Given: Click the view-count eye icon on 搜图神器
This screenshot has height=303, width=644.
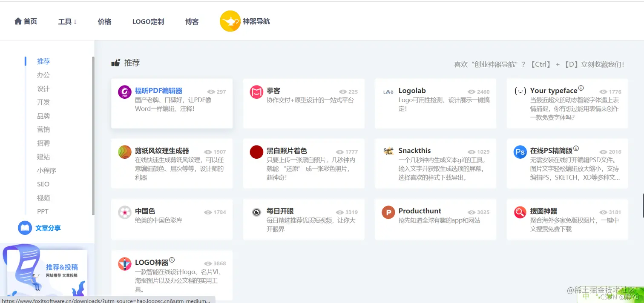Looking at the screenshot, I should point(603,212).
